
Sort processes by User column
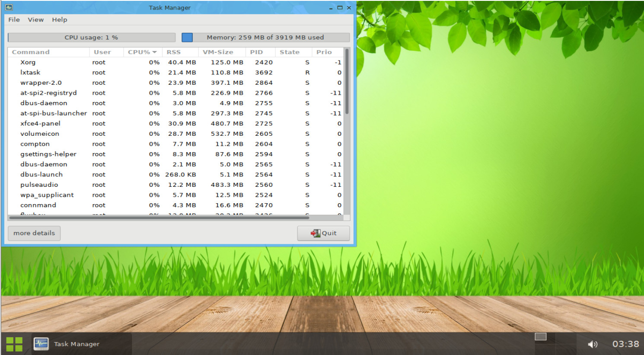coord(107,52)
